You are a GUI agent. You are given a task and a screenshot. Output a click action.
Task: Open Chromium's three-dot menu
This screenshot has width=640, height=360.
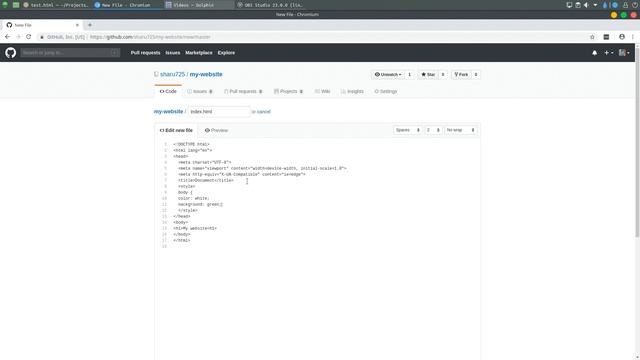(633, 37)
